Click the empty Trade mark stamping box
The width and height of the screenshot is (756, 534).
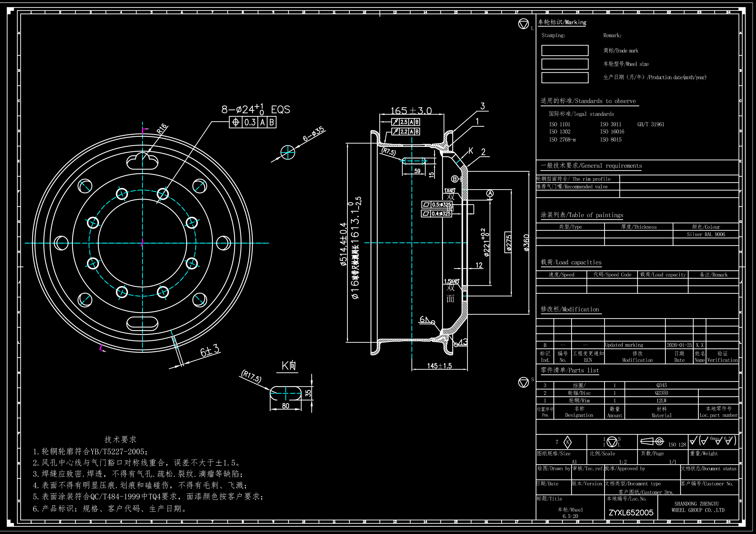(565, 51)
